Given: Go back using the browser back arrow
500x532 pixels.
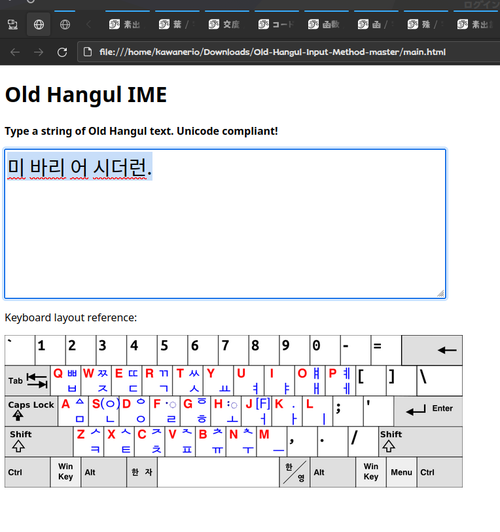Looking at the screenshot, I should [15, 52].
